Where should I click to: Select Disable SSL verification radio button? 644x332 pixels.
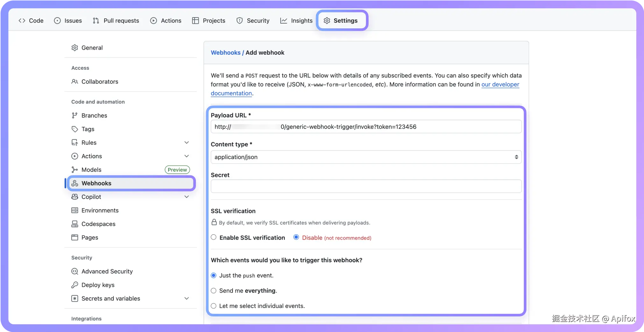tap(296, 237)
